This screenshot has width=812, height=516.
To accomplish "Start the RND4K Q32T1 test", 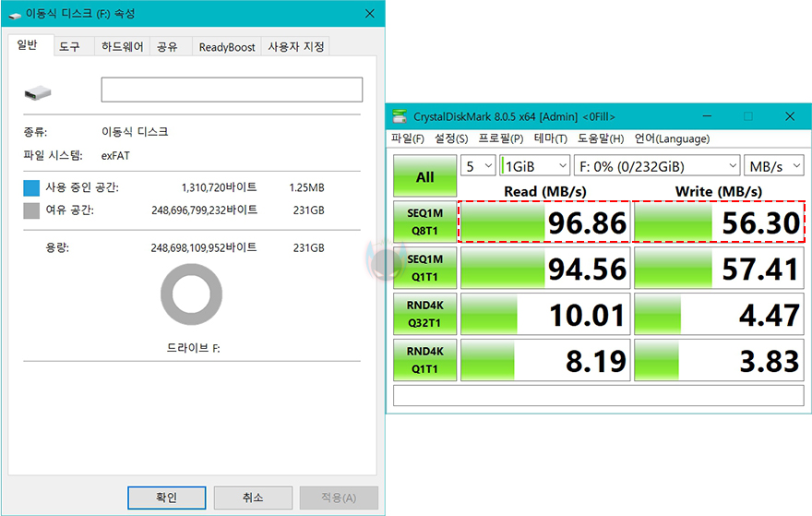I will coord(424,314).
